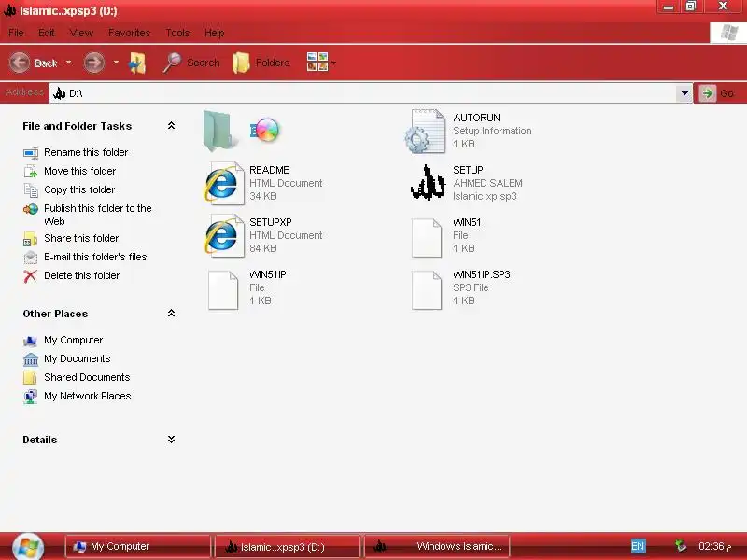Open the View menu
This screenshot has width=747, height=560.
tap(81, 33)
